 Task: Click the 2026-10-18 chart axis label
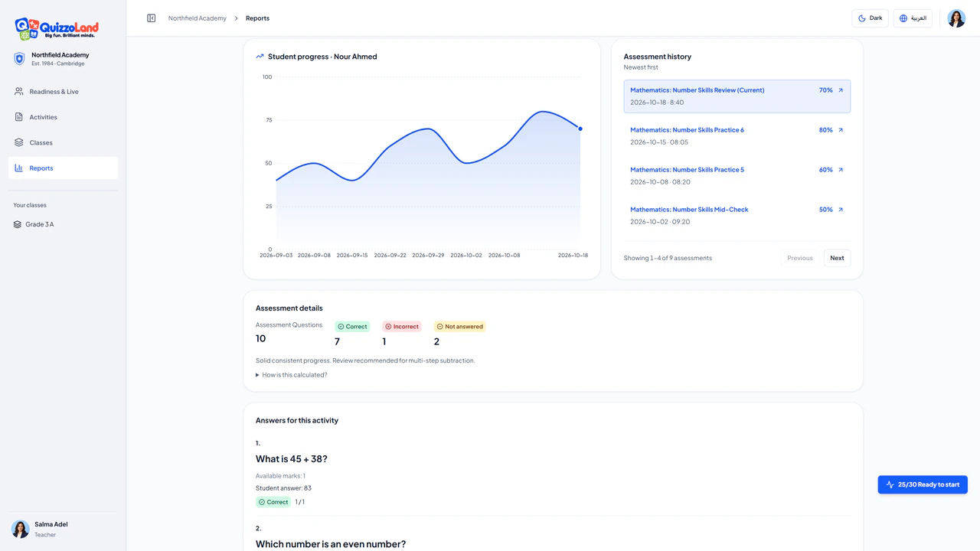pyautogui.click(x=573, y=256)
